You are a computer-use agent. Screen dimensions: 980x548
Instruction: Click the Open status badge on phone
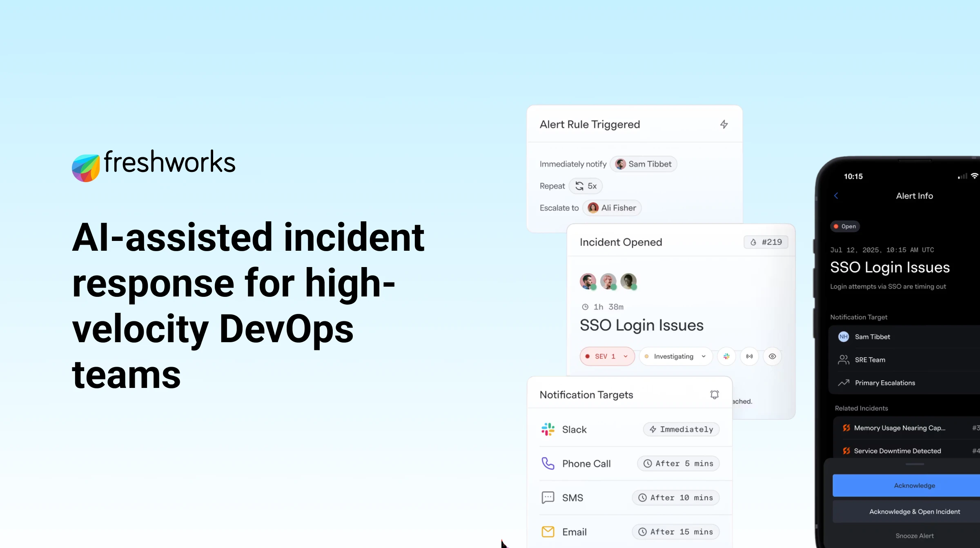pyautogui.click(x=845, y=226)
